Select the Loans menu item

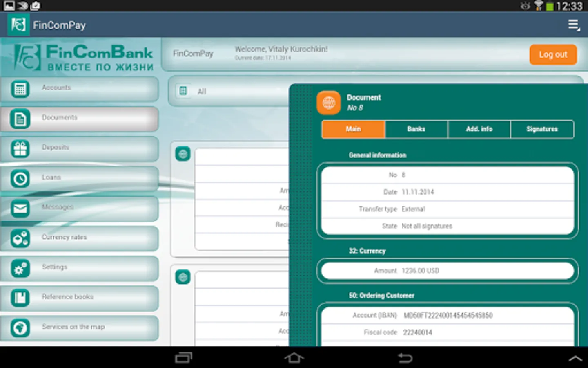coord(79,179)
